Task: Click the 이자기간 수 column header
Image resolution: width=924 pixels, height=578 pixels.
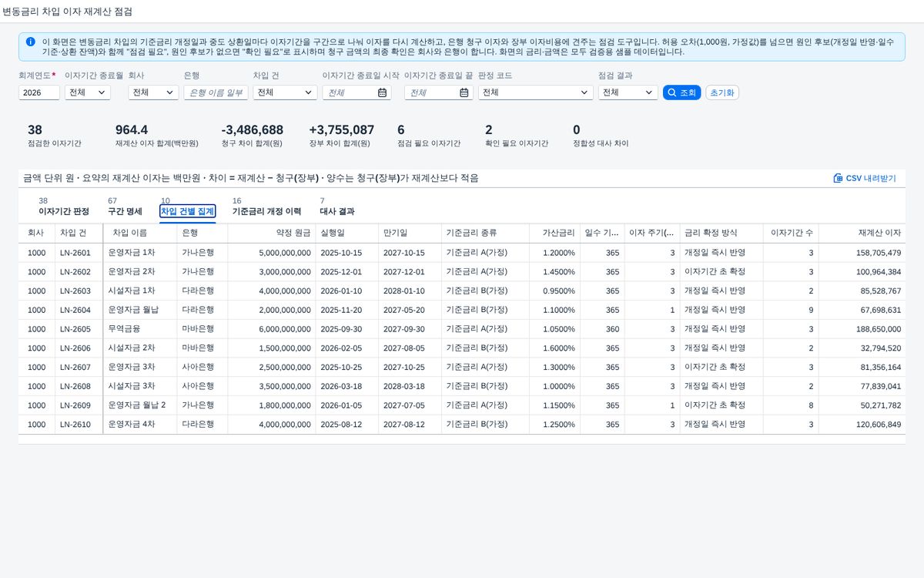Action: (x=790, y=233)
